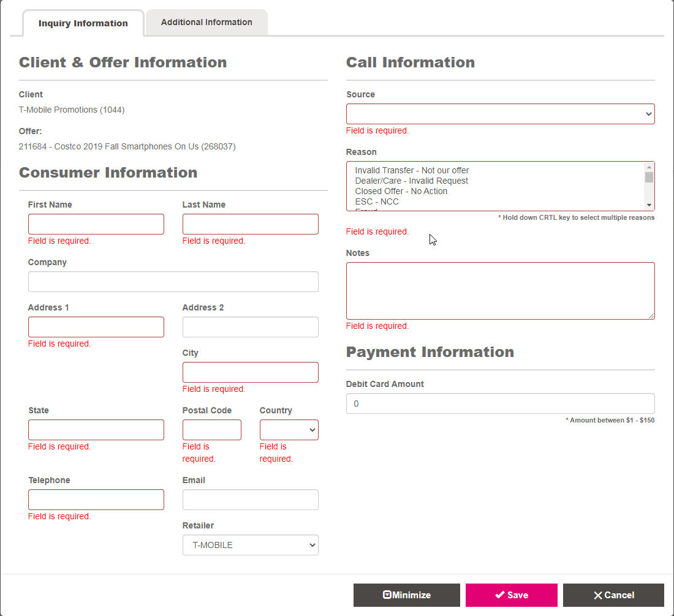The width and height of the screenshot is (674, 616).
Task: Click the Reason list scroll-up arrow
Action: [x=649, y=167]
